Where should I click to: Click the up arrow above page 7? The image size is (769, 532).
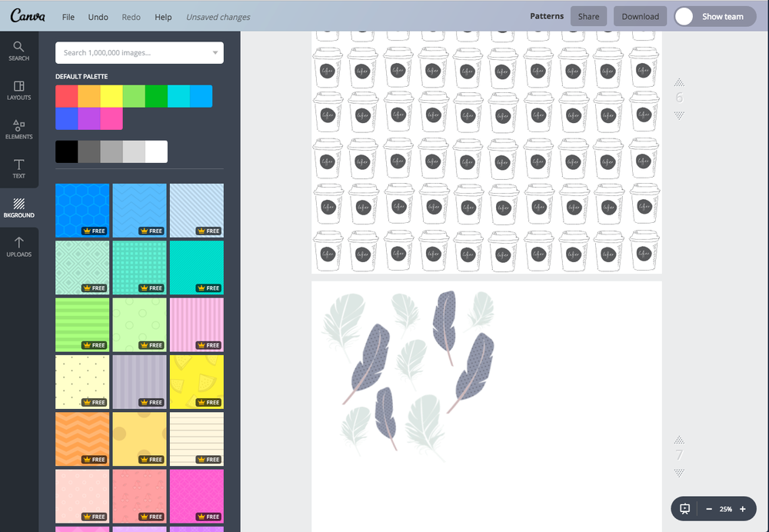click(x=679, y=441)
